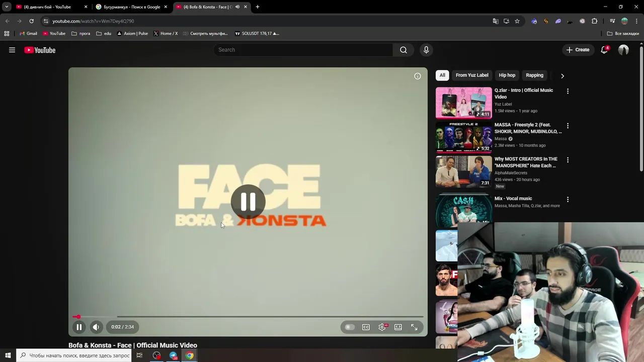Open Task View on the taskbar

pos(139,355)
